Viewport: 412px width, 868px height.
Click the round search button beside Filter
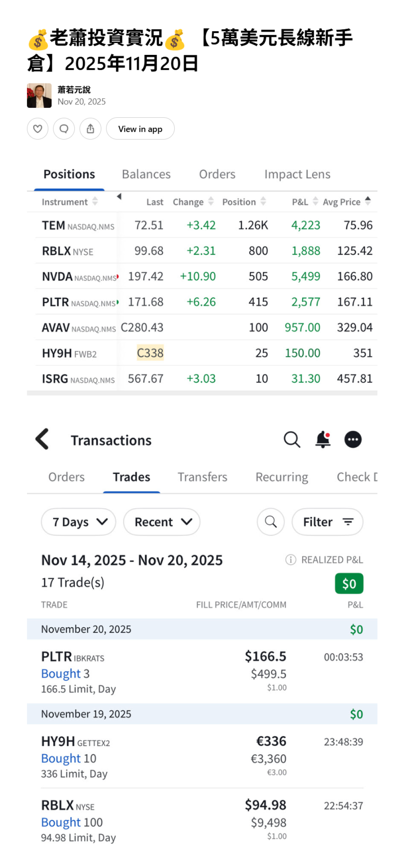tap(270, 522)
